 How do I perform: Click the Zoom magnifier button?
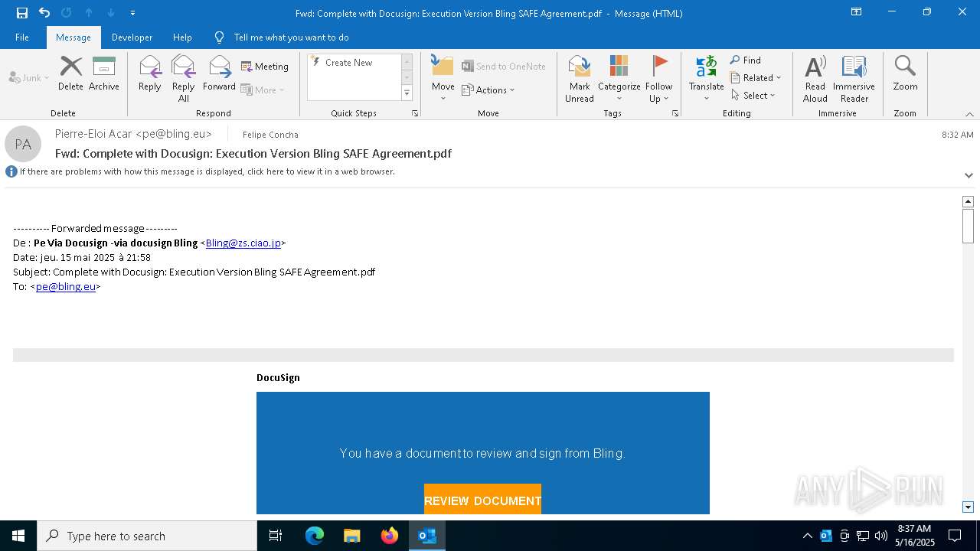[x=905, y=73]
